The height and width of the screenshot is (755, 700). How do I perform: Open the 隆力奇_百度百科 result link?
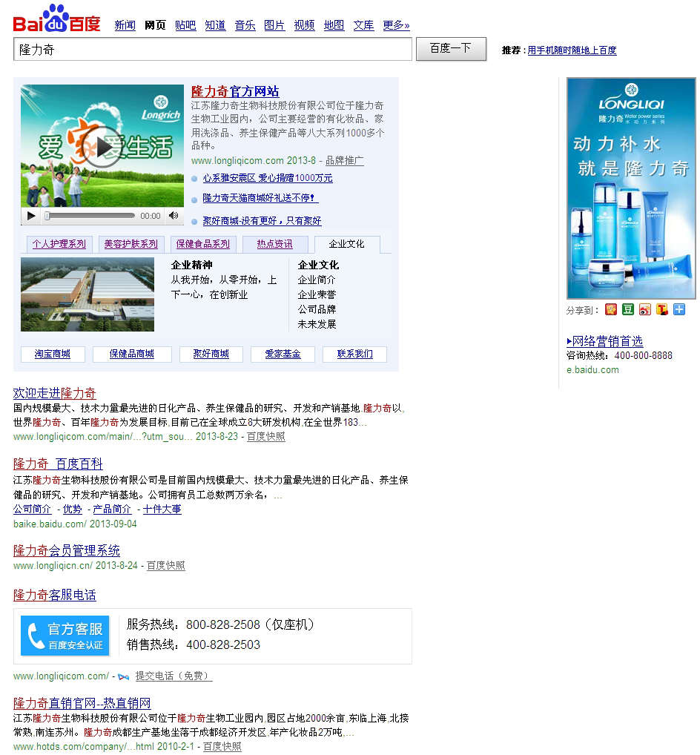58,464
